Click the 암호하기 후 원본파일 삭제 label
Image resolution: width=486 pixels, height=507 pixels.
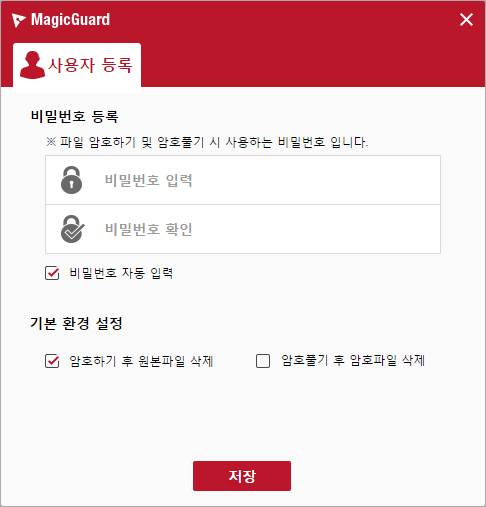(x=141, y=361)
